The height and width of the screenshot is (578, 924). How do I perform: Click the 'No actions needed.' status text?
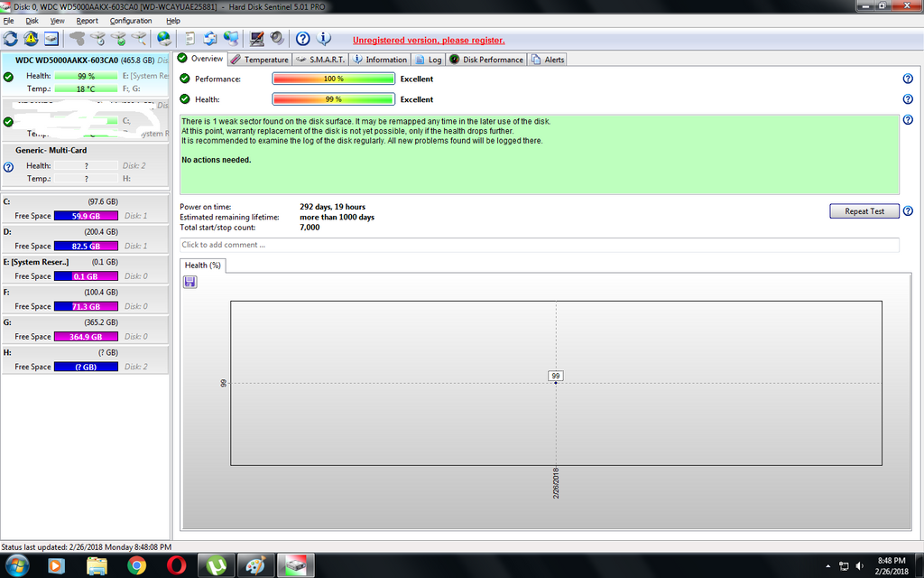217,160
